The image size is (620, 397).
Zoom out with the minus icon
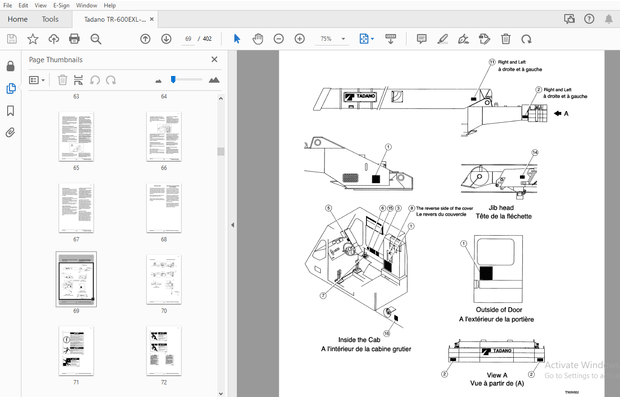pos(279,39)
